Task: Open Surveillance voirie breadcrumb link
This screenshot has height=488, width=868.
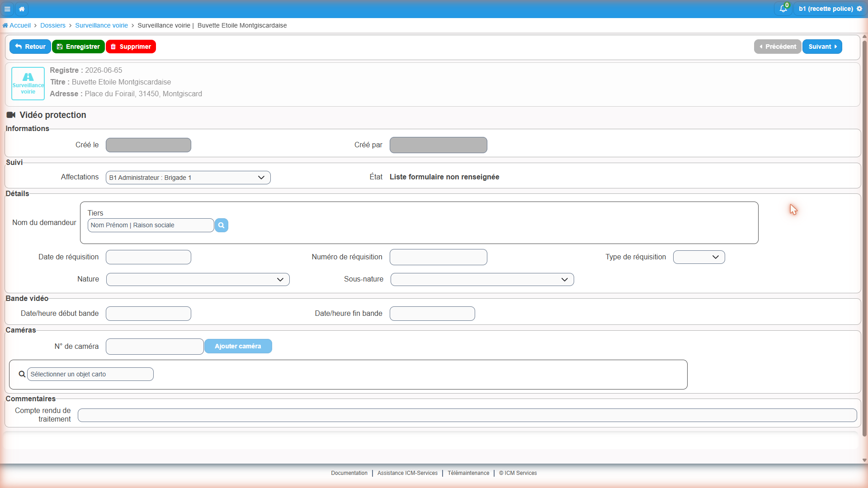Action: click(x=102, y=25)
